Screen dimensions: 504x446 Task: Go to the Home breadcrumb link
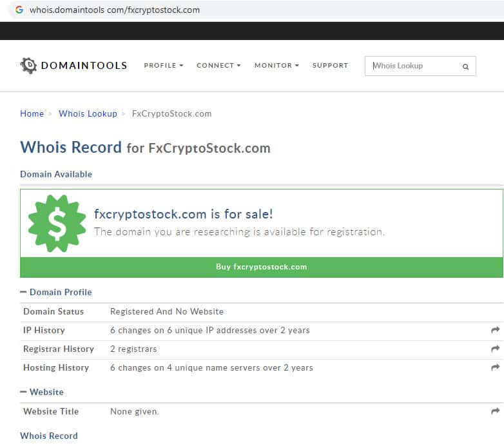32,114
